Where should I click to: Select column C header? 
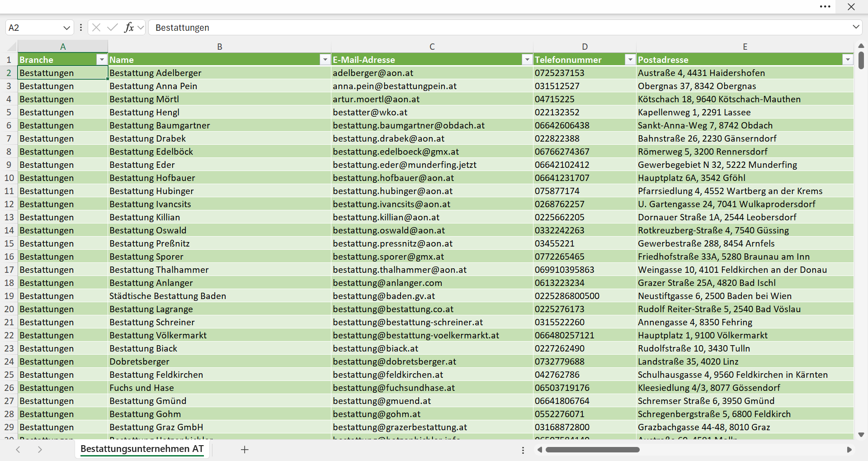(432, 47)
